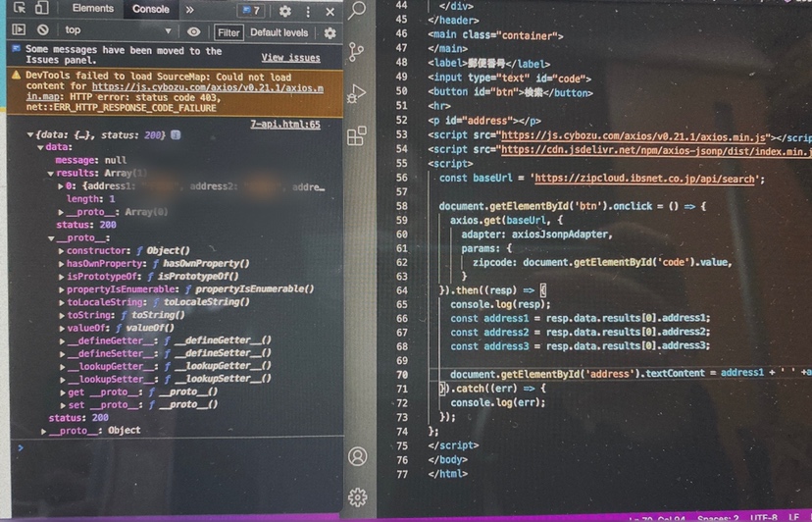812x522 pixels.
Task: Clear the console with the ban icon
Action: (x=43, y=30)
